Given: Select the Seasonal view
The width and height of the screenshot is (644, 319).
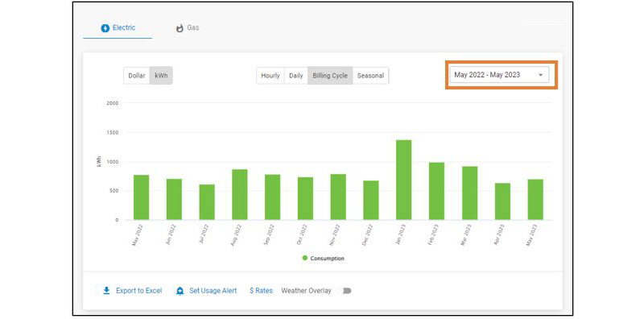Looking at the screenshot, I should [x=370, y=76].
